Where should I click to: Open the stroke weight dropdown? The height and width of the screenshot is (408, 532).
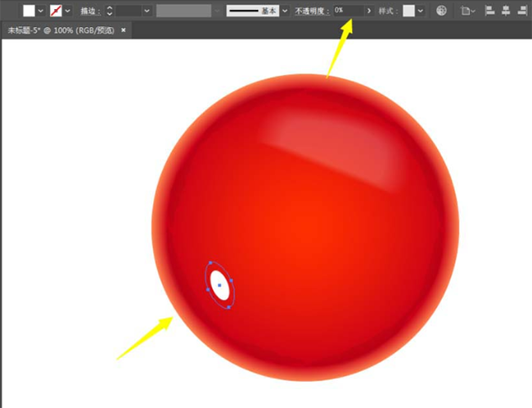(x=147, y=11)
